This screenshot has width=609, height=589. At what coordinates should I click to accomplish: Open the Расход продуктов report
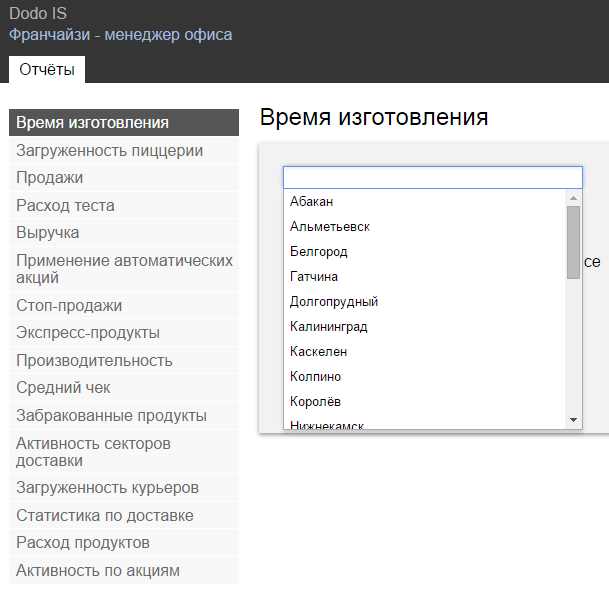[x=124, y=543]
